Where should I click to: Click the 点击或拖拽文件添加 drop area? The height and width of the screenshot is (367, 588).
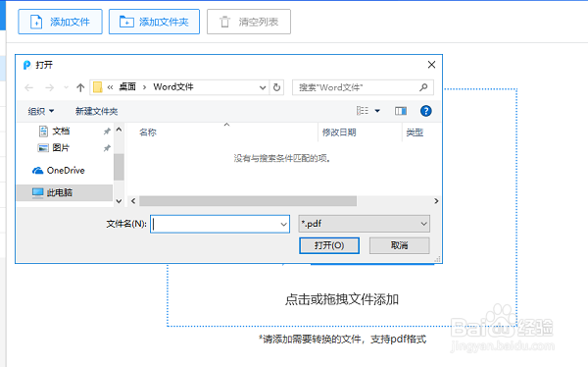pos(342,299)
